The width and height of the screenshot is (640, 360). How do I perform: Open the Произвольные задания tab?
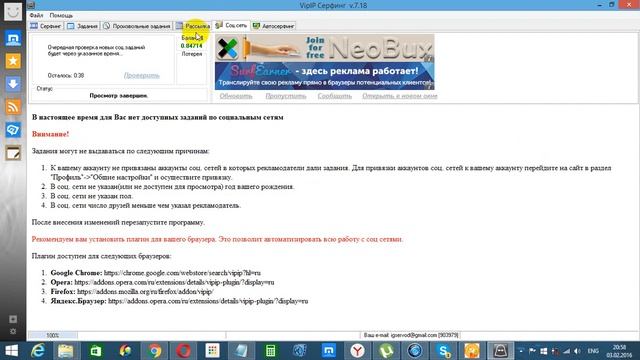137,26
